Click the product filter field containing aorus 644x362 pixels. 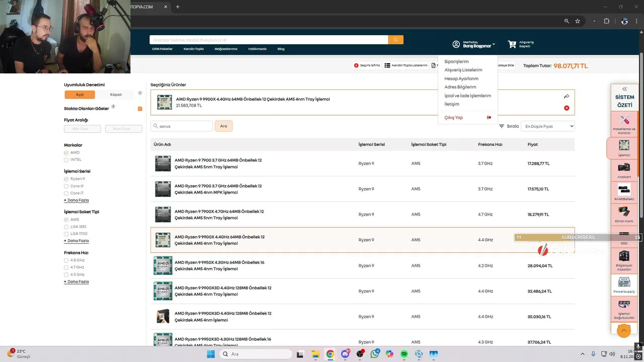coord(182,126)
